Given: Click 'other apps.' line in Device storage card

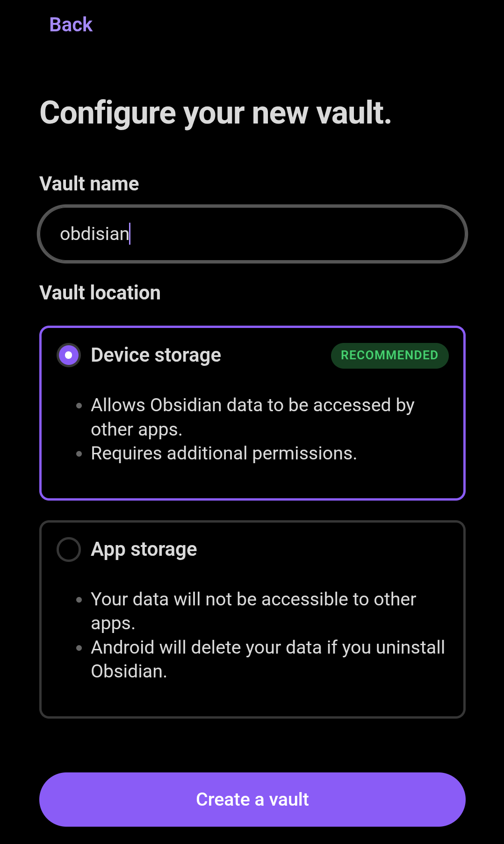Looking at the screenshot, I should pyautogui.click(x=136, y=429).
